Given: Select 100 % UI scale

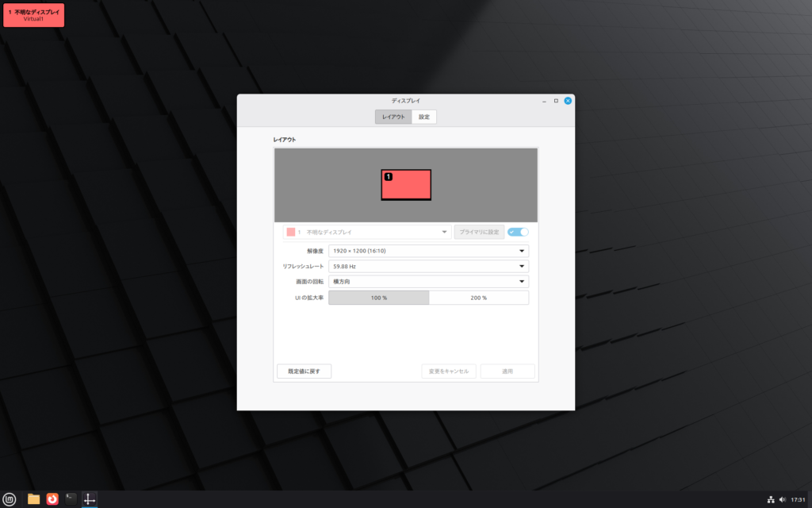Looking at the screenshot, I should pos(378,298).
